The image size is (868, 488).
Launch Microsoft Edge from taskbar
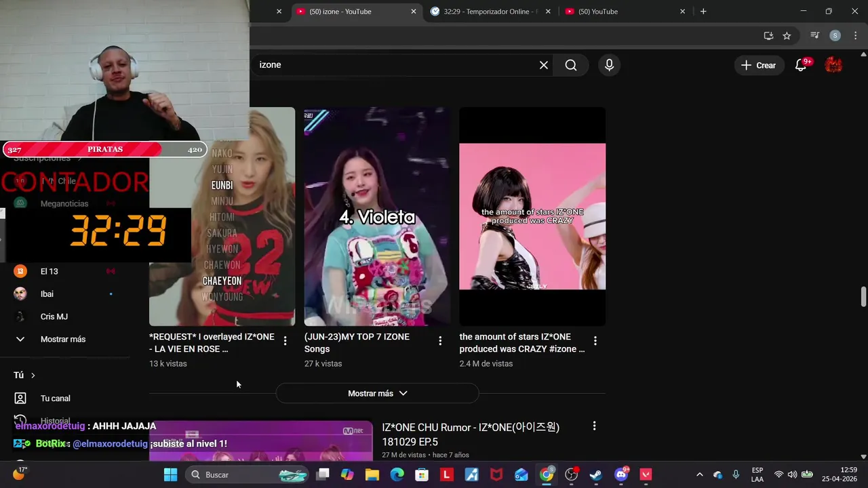[397, 474]
